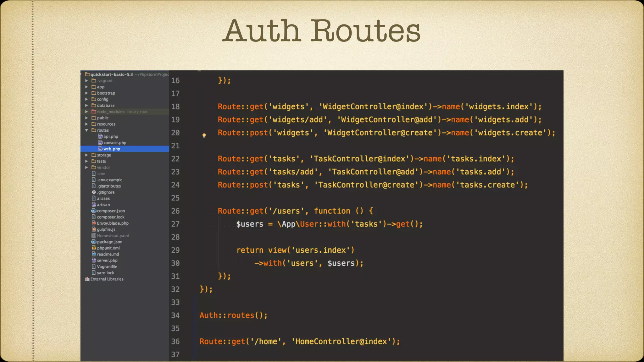Click 'widgets/add' path string on line 19
644x362 pixels.
[298, 120]
